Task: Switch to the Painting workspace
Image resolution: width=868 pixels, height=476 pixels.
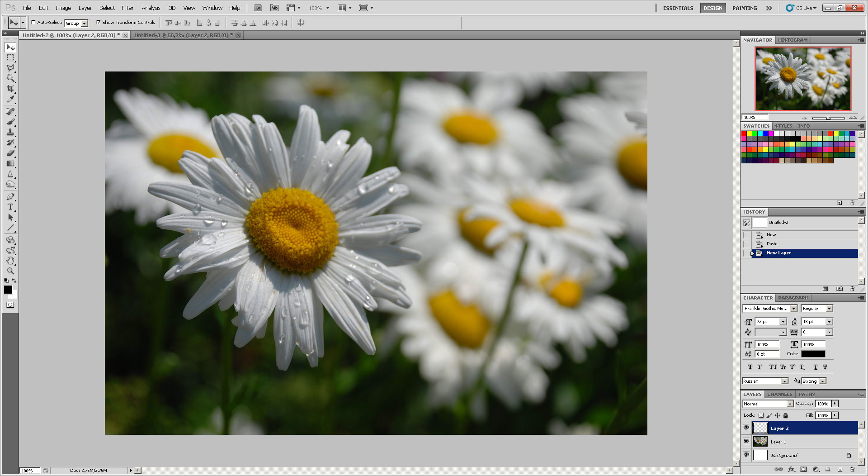Action: [x=744, y=8]
